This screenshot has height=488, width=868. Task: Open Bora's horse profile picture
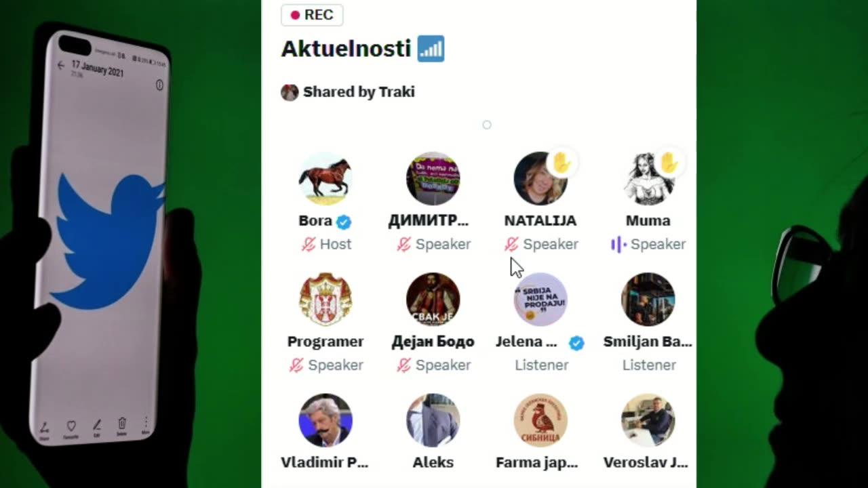[325, 178]
